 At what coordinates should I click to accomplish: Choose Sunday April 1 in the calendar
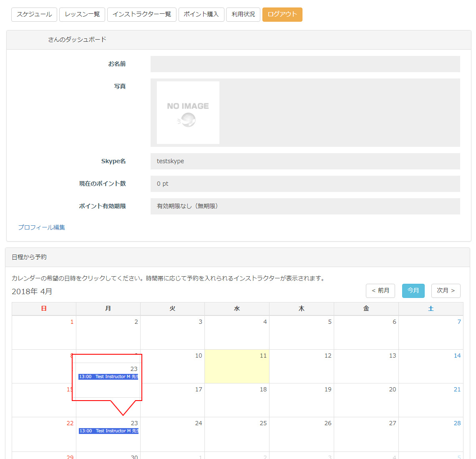point(44,333)
